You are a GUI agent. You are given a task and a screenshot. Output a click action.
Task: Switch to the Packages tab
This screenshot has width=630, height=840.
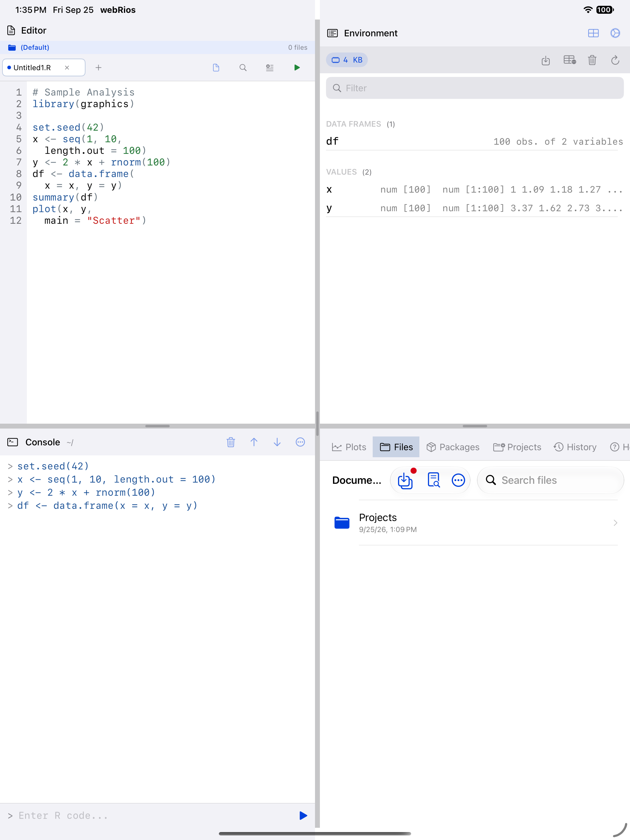(x=453, y=447)
